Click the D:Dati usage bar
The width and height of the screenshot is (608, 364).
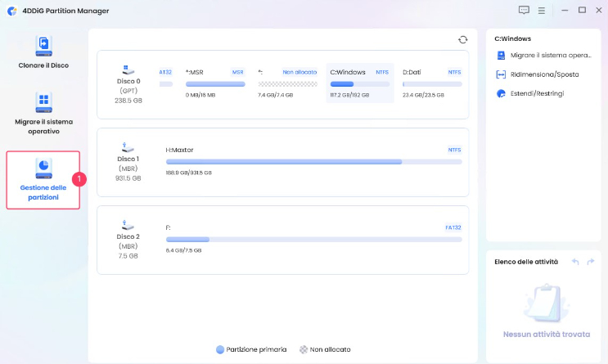(x=432, y=84)
